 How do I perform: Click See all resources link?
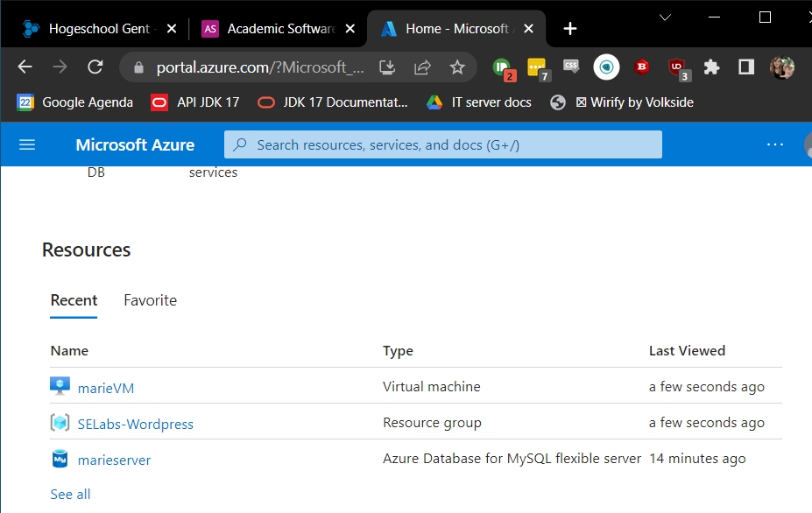[x=70, y=495]
